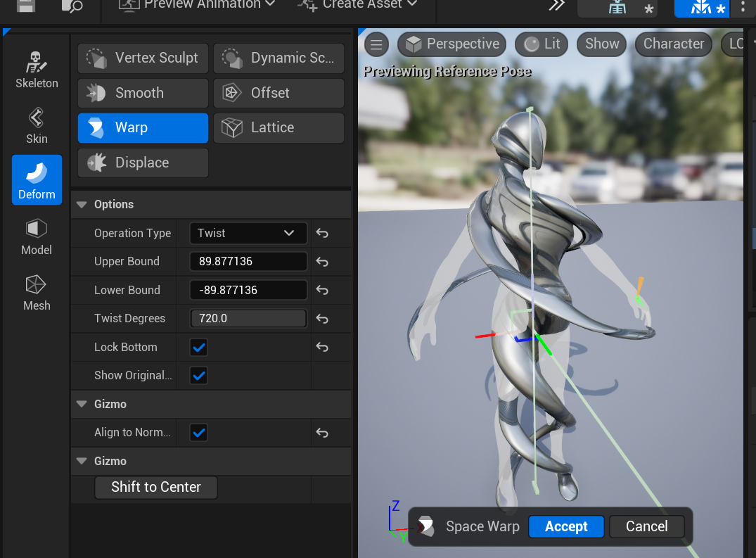The width and height of the screenshot is (756, 558).
Task: Collapse the Options section
Action: click(82, 205)
